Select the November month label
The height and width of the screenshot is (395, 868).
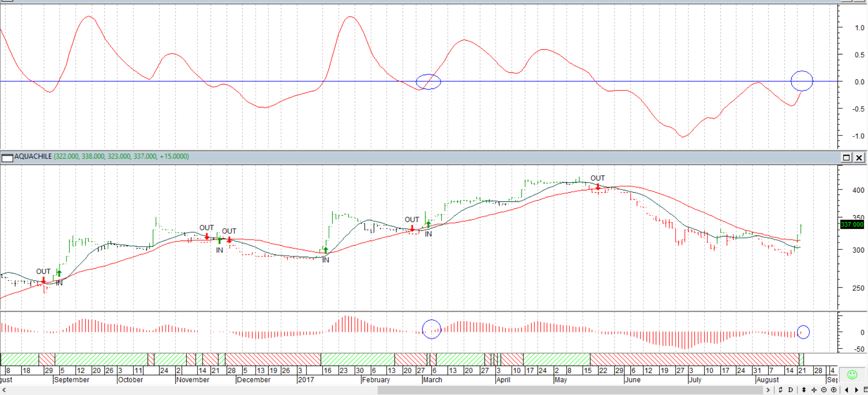click(193, 380)
